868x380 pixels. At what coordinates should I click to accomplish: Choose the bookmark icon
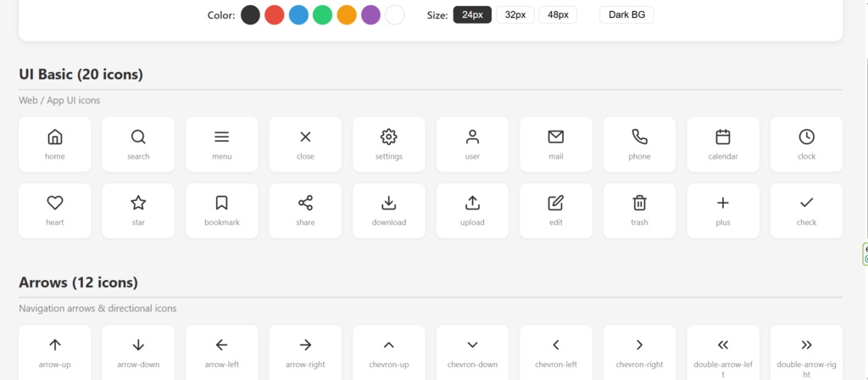point(222,204)
